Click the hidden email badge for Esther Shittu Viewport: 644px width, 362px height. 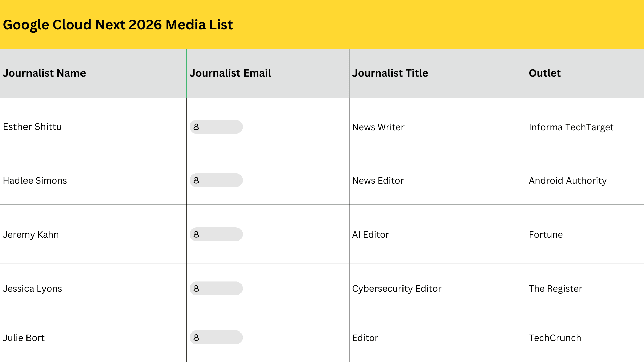click(x=216, y=127)
